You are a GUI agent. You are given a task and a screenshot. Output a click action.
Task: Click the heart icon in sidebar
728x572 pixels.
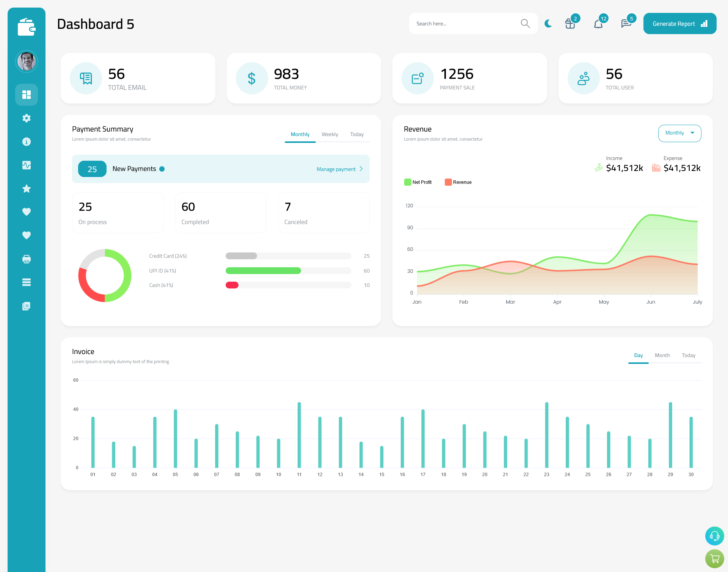pyautogui.click(x=27, y=212)
